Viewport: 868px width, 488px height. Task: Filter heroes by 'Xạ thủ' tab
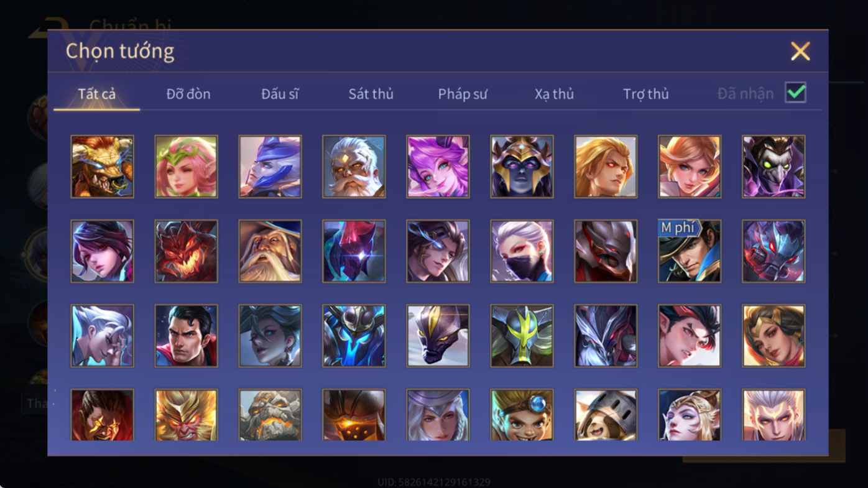pos(554,94)
